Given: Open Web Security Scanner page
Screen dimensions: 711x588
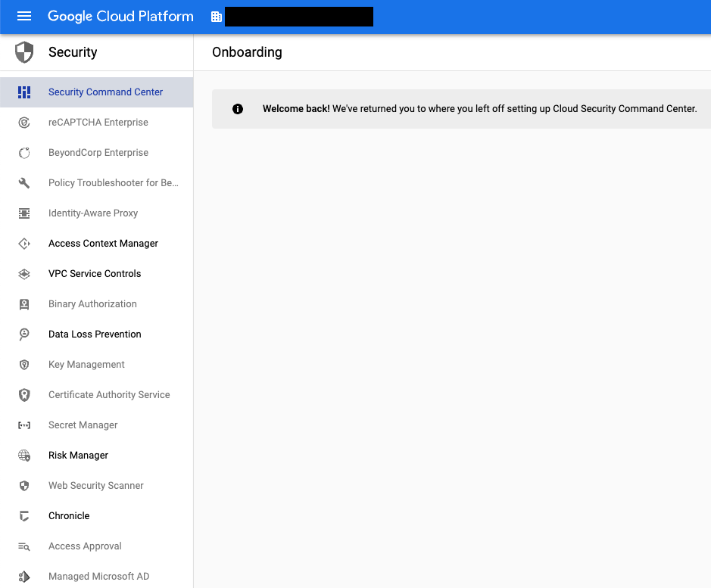Looking at the screenshot, I should pos(97,486).
